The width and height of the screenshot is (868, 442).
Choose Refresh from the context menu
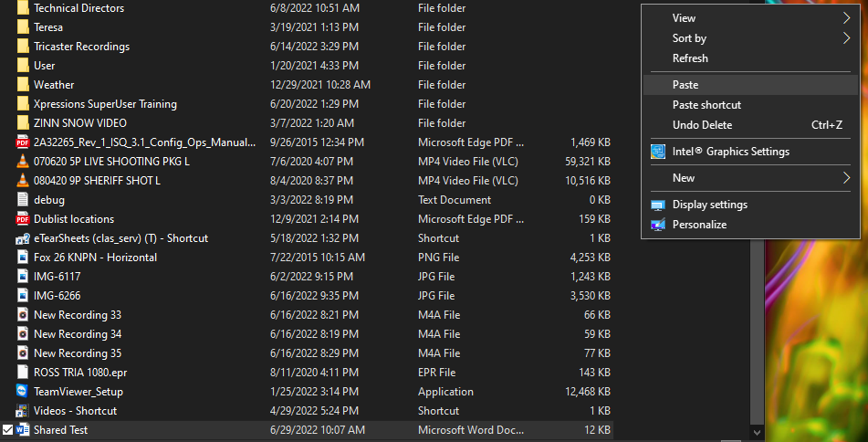[750, 58]
